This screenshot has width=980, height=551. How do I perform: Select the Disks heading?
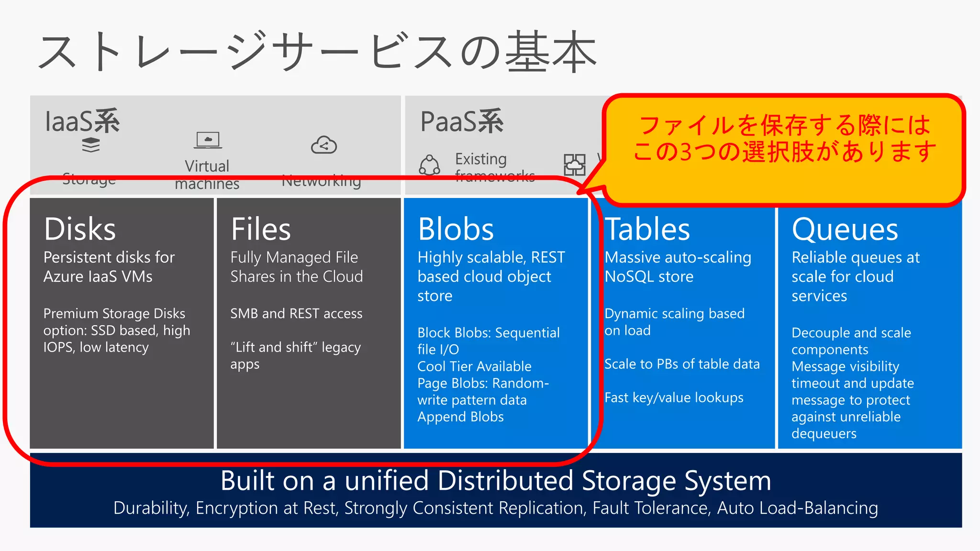80,229
